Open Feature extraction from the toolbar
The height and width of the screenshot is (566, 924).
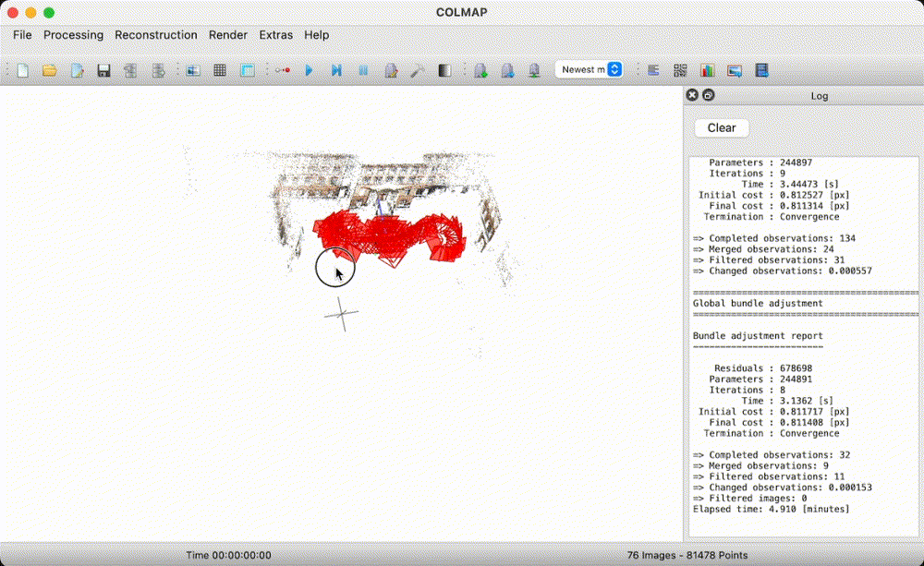[193, 71]
